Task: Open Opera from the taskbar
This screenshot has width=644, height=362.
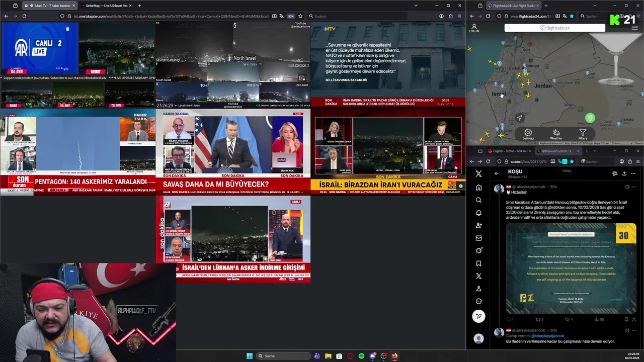Action: point(350,356)
